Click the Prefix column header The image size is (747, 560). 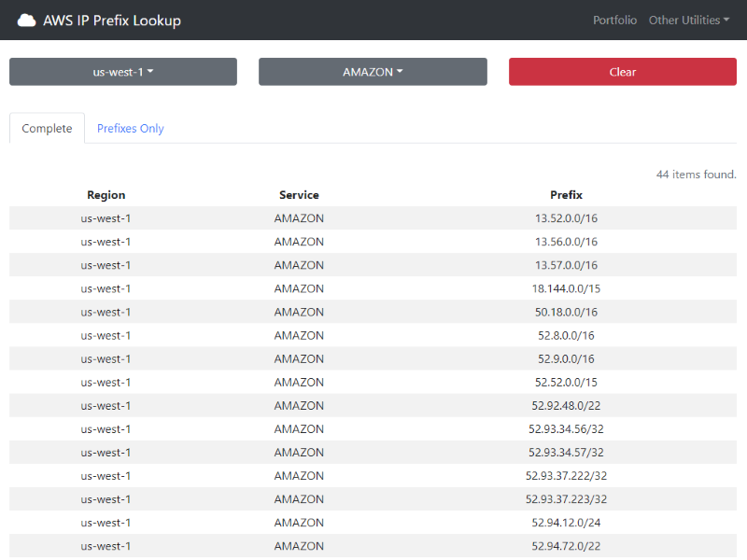pyautogui.click(x=566, y=195)
